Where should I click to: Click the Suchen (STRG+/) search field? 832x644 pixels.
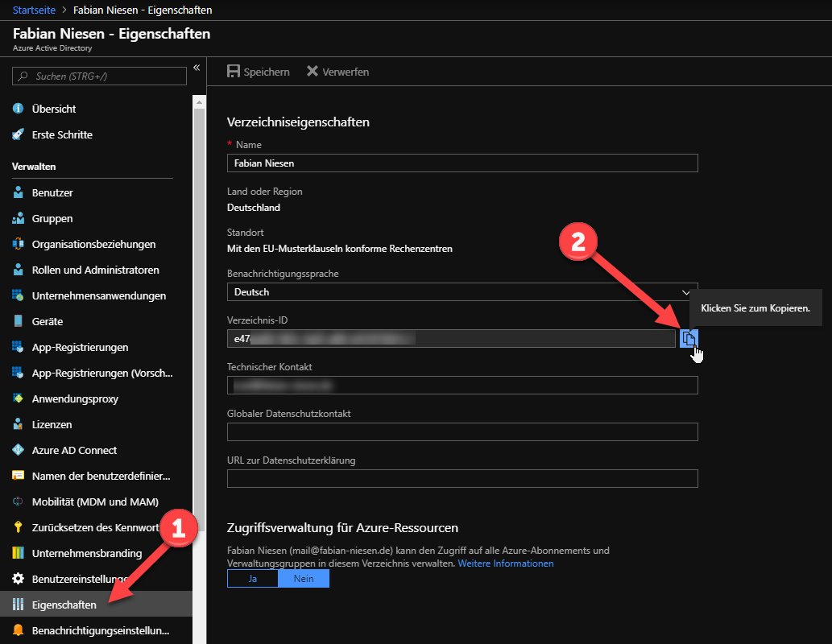[x=99, y=76]
